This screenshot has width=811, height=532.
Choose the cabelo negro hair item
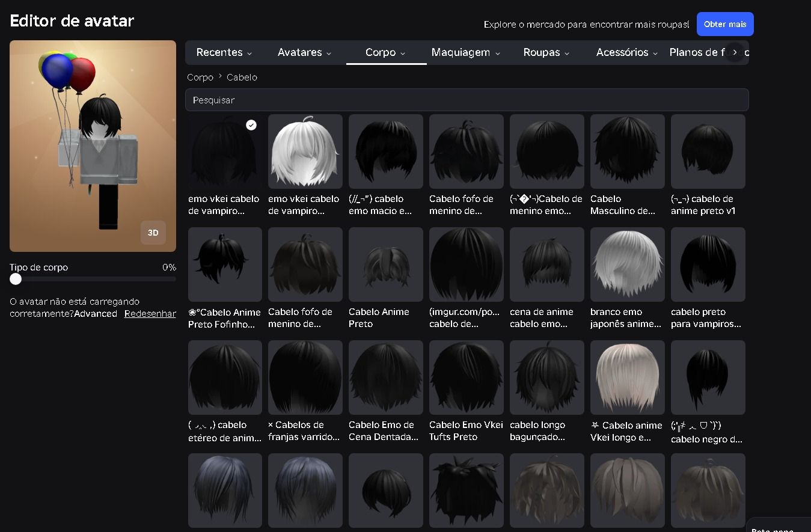click(708, 378)
